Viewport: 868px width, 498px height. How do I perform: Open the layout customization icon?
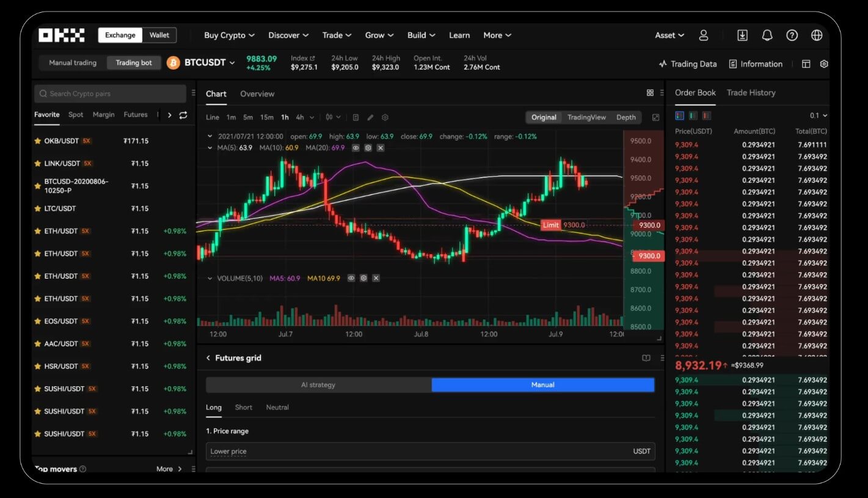click(806, 64)
